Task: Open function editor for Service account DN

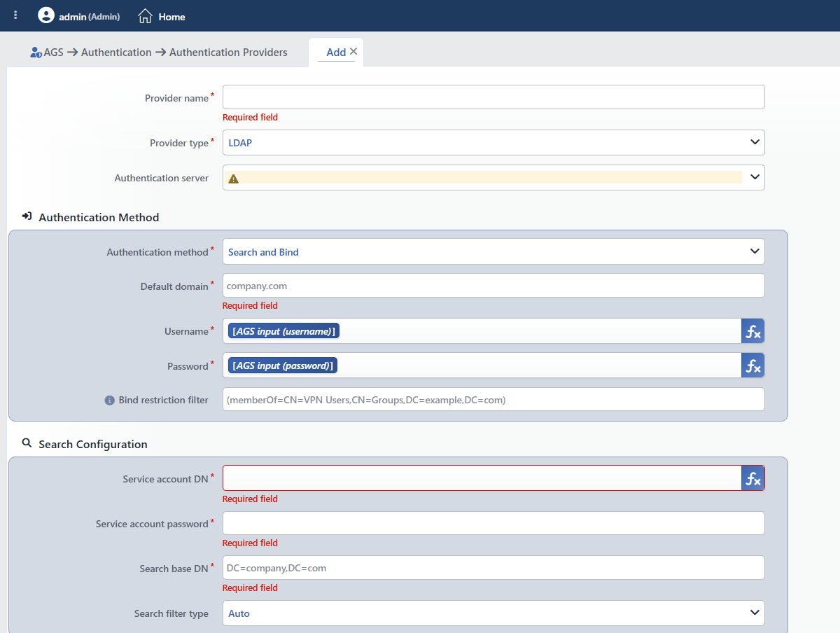Action: tap(752, 478)
